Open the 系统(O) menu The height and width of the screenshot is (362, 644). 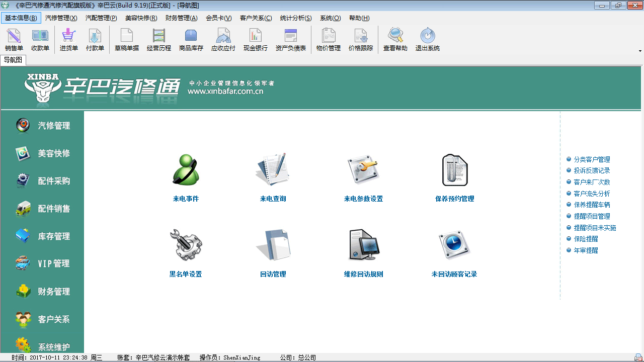331,18
